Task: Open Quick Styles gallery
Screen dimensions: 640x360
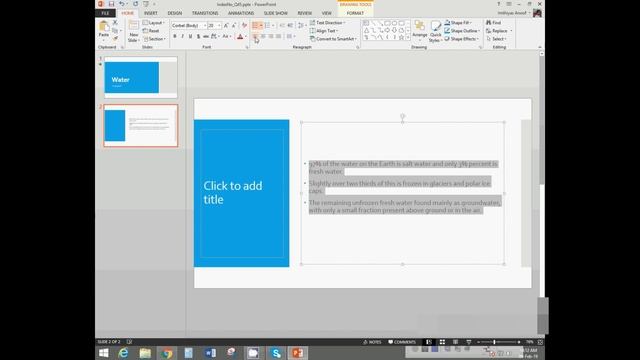Action: coord(436,31)
